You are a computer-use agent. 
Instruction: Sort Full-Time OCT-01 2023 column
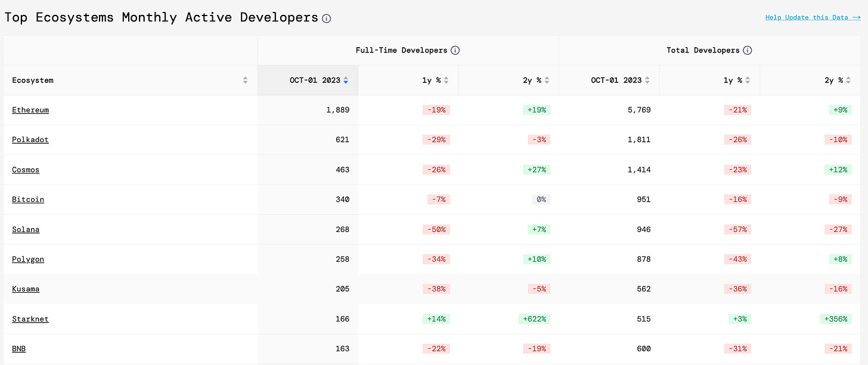tap(346, 81)
